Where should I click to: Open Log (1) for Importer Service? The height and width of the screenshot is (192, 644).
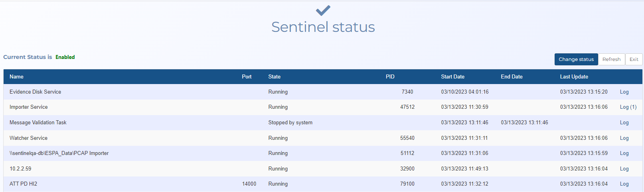pyautogui.click(x=628, y=107)
